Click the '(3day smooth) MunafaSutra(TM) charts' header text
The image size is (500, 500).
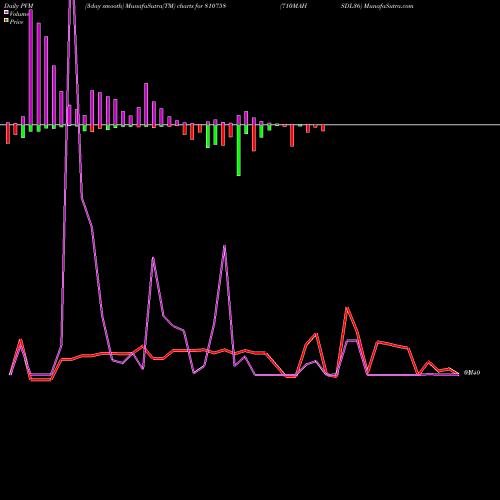[139, 6]
